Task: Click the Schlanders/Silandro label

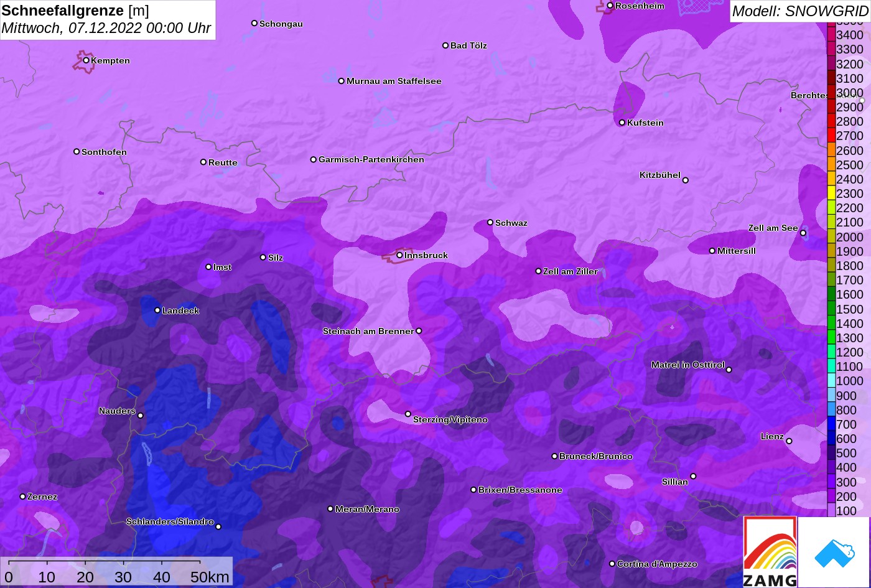Action: click(170, 521)
